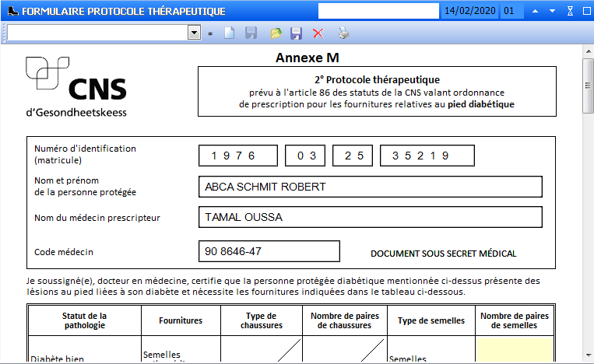
Task: Click the 01 number field in title bar
Action: pyautogui.click(x=512, y=11)
